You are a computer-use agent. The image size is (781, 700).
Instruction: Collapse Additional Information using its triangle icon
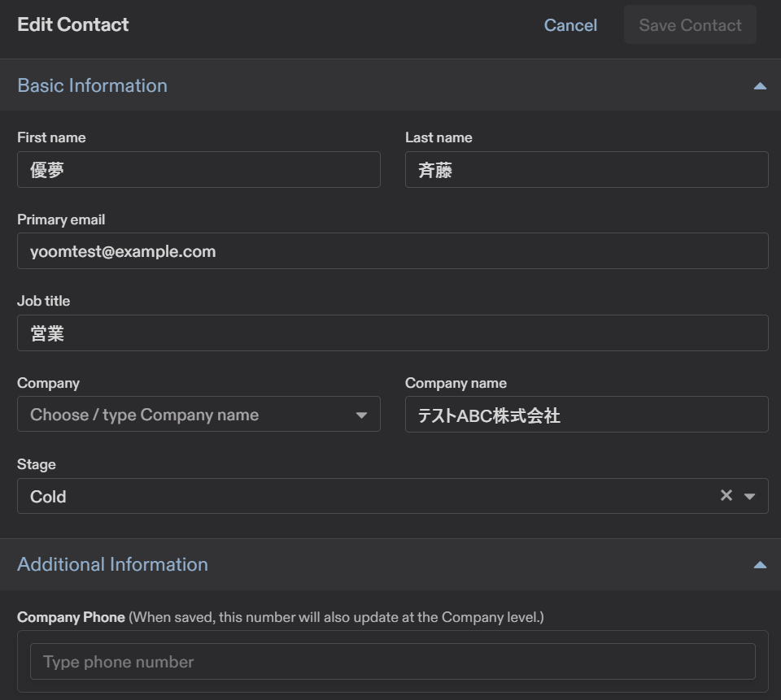(760, 564)
